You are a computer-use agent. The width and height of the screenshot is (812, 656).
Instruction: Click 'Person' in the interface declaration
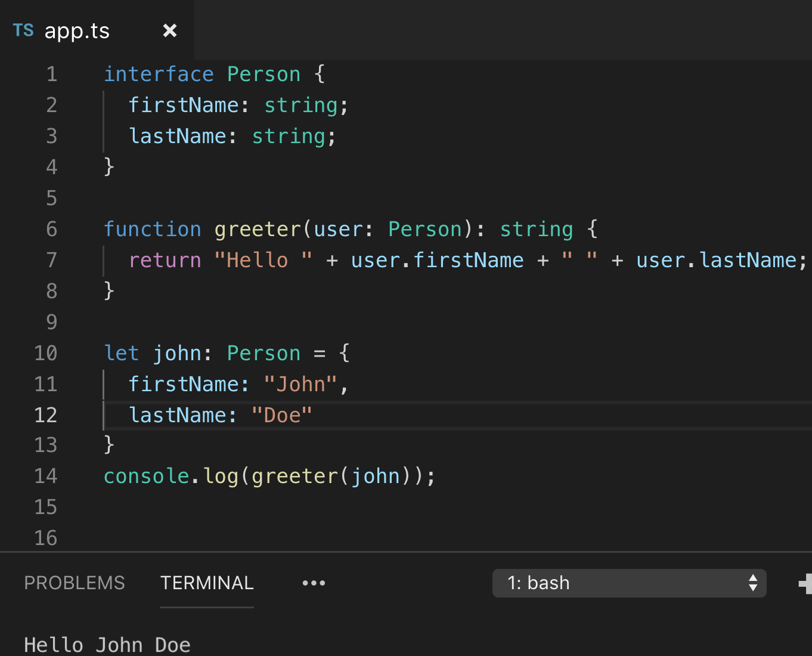point(264,74)
